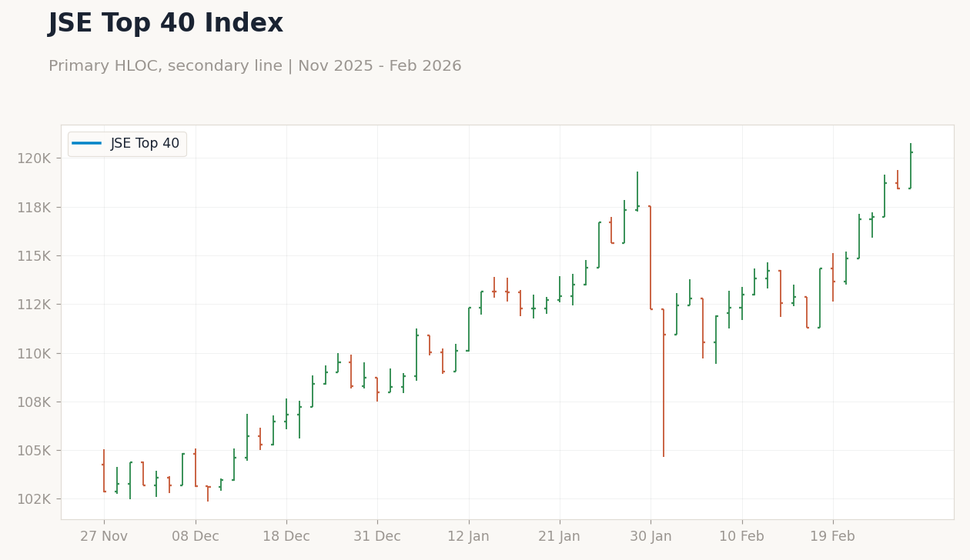The image size is (970, 560).
Task: Click the last green bar reaching above 120K
Action: [911, 166]
